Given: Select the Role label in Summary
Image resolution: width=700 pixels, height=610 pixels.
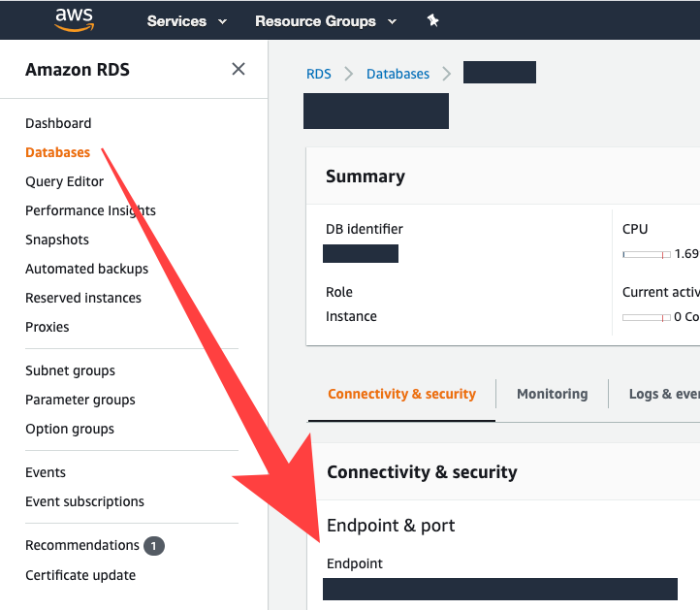Looking at the screenshot, I should tap(339, 292).
